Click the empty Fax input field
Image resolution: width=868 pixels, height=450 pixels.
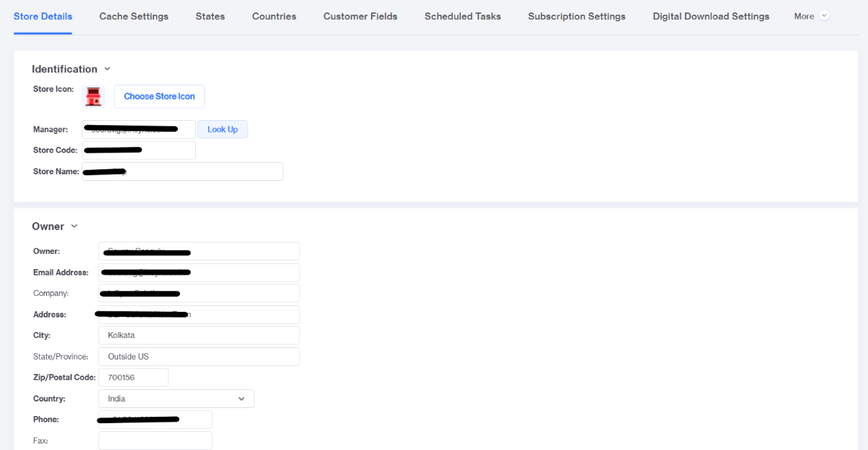point(155,441)
